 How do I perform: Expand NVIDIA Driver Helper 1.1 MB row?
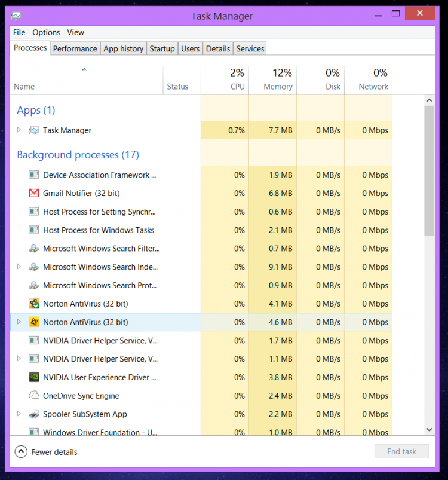pos(19,358)
